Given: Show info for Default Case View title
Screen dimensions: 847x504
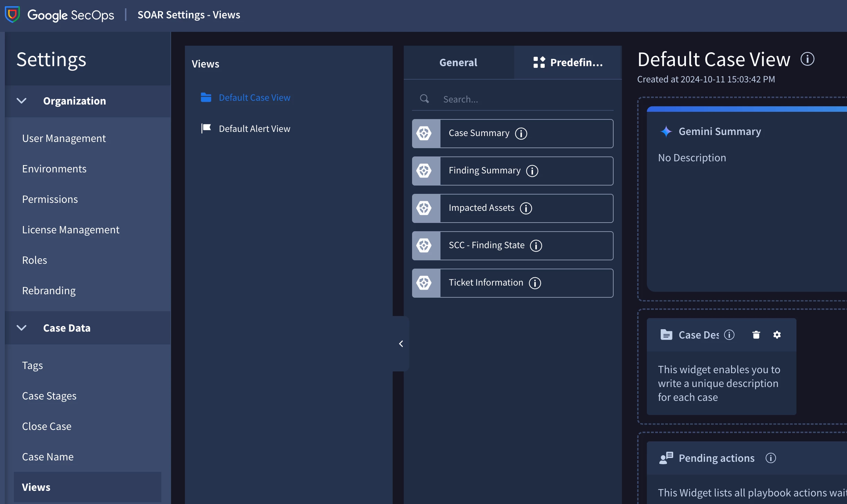Looking at the screenshot, I should (x=808, y=59).
